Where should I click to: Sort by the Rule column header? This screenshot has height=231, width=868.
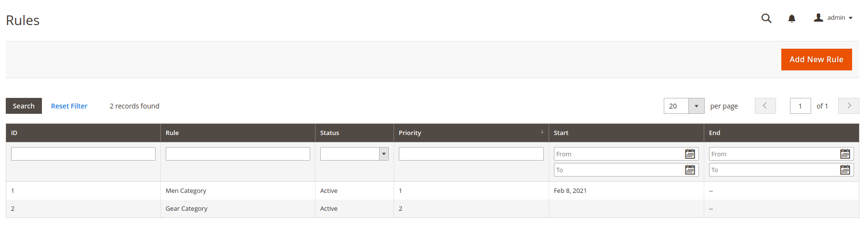(172, 133)
